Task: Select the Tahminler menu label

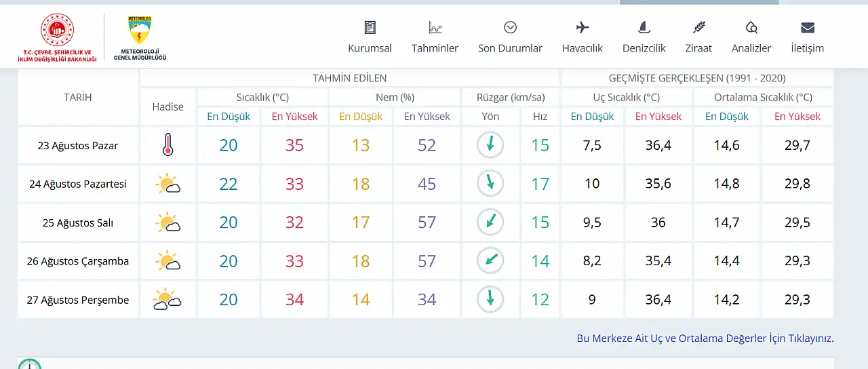Action: pyautogui.click(x=435, y=48)
